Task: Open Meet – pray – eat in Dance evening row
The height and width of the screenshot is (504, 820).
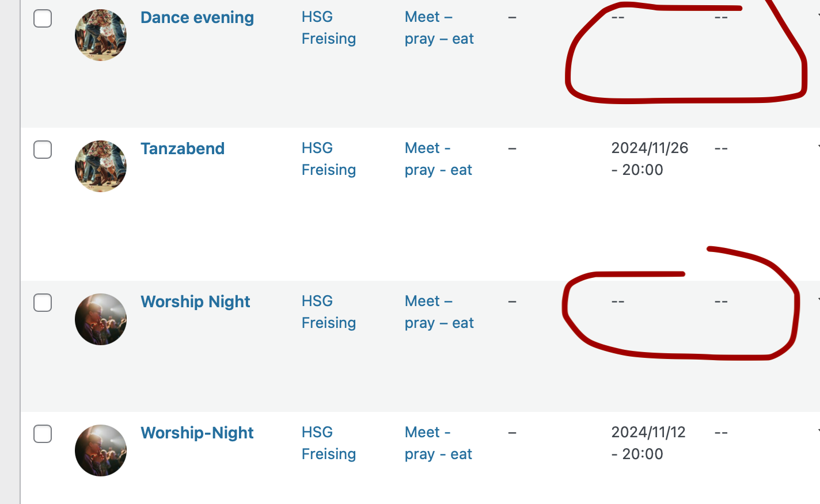Action: click(439, 28)
